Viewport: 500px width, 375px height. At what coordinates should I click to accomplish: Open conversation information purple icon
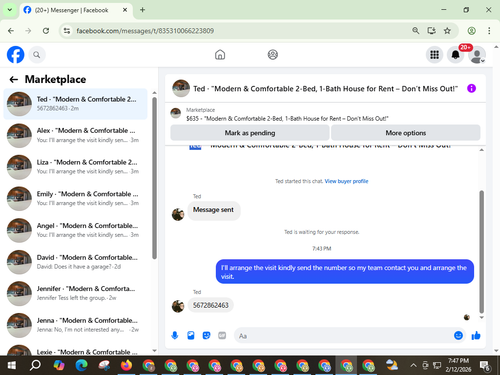tap(471, 88)
